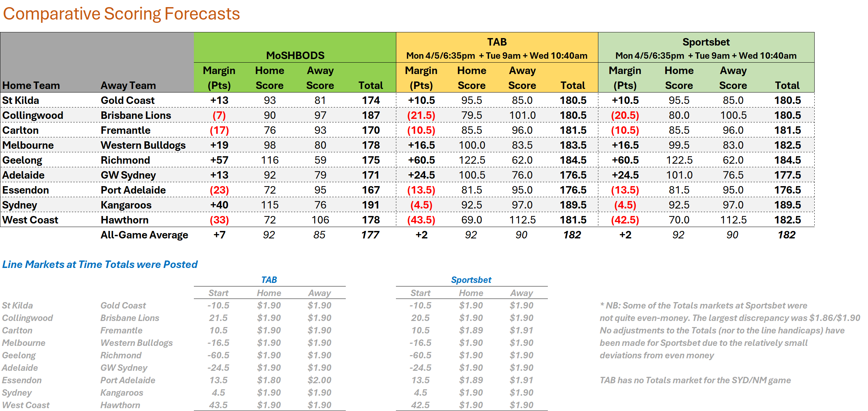
Task: Select the blue TAB heading in the line markets
Action: 269,280
